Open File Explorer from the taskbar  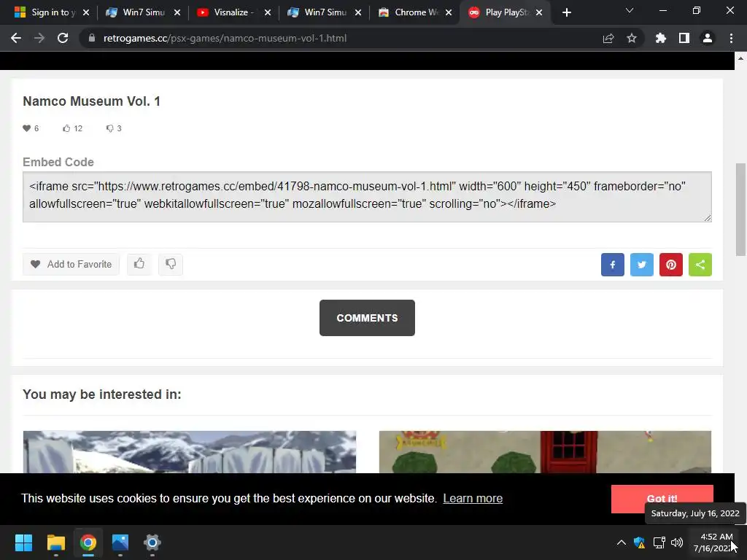pos(55,542)
